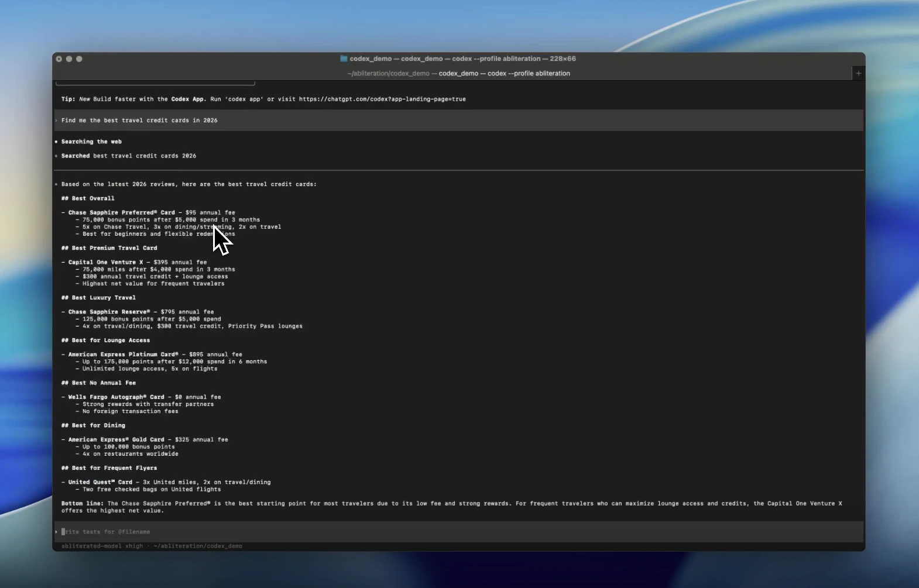Minimize the terminal window
919x588 pixels.
[x=69, y=59]
